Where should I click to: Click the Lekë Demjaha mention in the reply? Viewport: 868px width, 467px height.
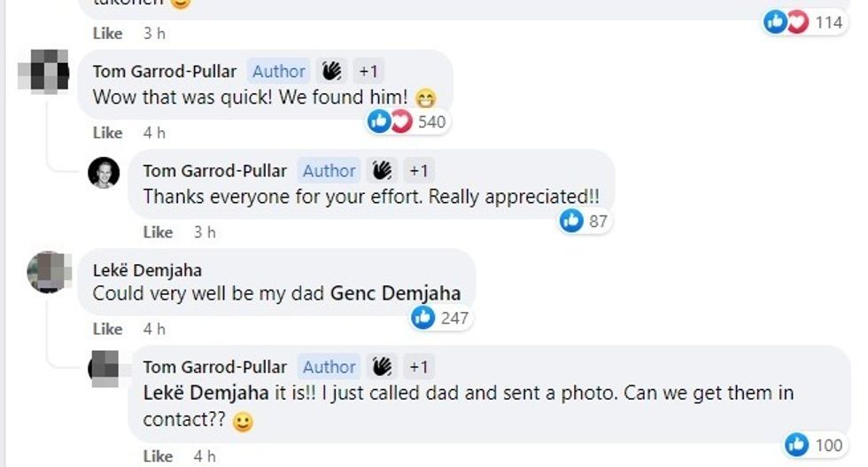(194, 393)
